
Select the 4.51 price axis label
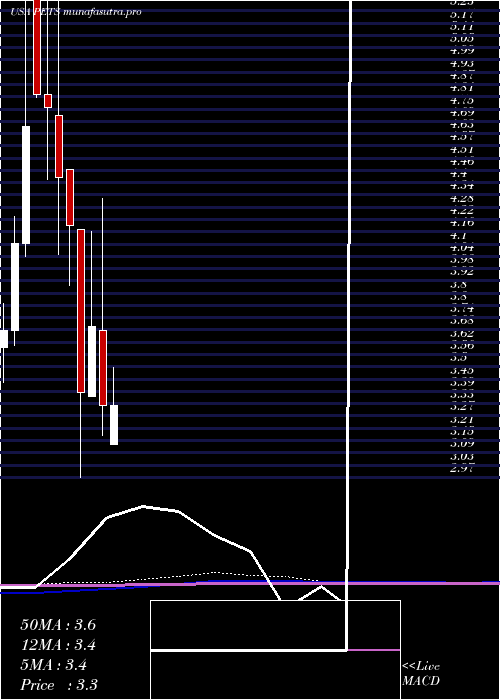pyautogui.click(x=462, y=150)
